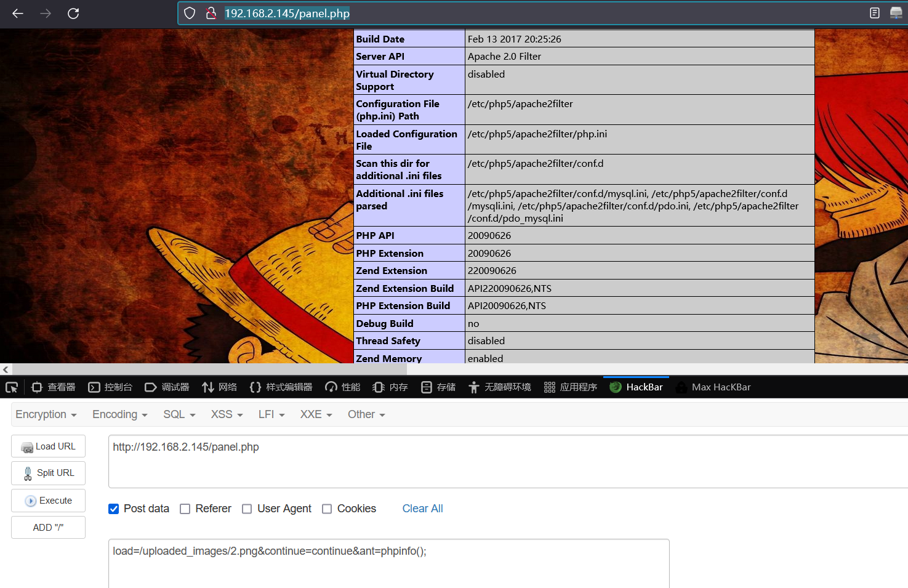Image resolution: width=908 pixels, height=588 pixels.
Task: Click the Split URL button
Action: click(x=48, y=473)
